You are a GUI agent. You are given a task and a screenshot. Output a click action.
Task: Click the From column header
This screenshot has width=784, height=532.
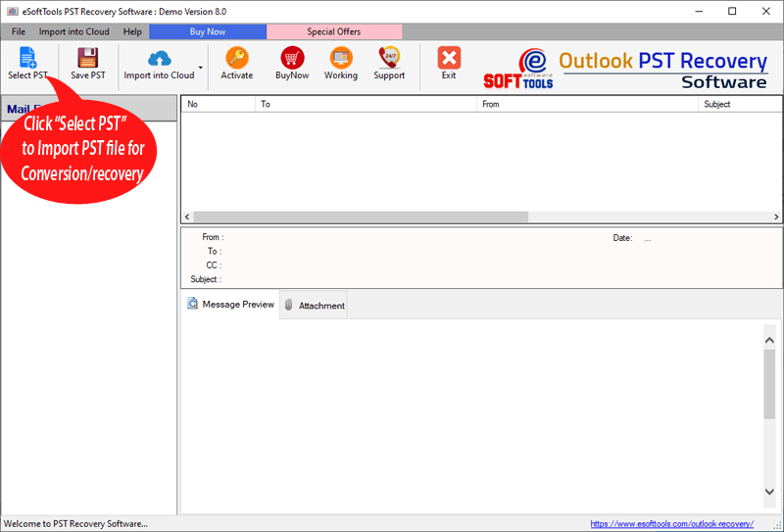click(587, 104)
